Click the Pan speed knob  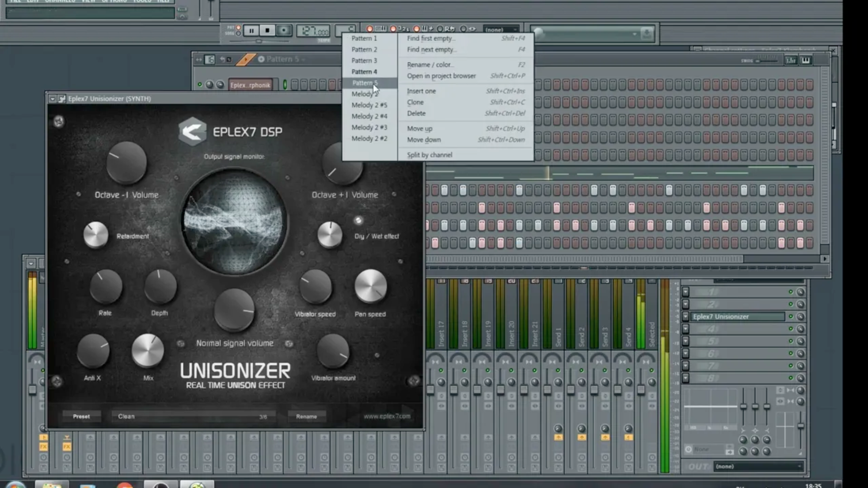pyautogui.click(x=371, y=286)
